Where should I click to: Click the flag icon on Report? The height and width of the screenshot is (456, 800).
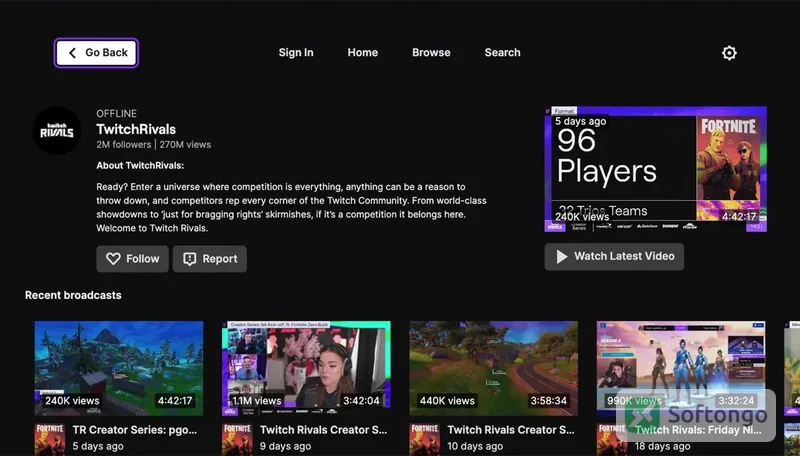[190, 259]
